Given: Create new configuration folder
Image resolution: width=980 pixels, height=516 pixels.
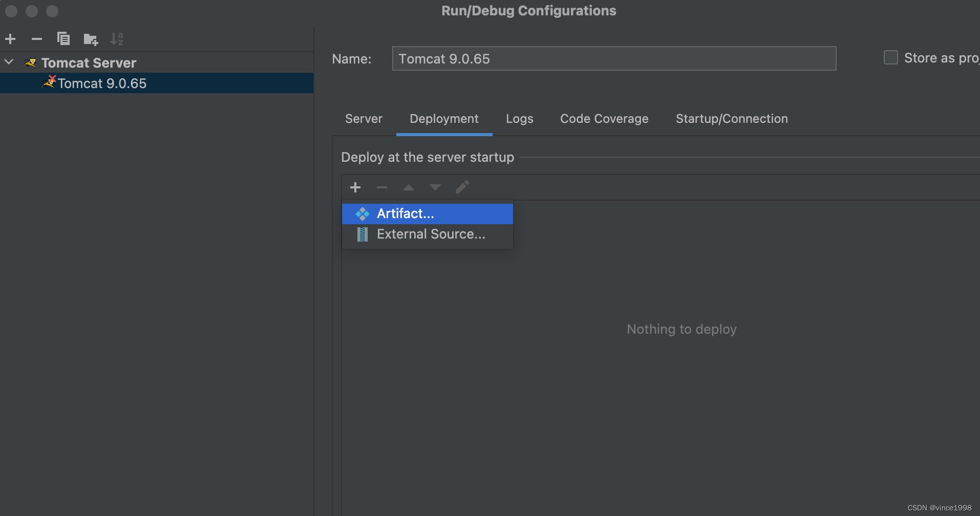Looking at the screenshot, I should coord(91,39).
